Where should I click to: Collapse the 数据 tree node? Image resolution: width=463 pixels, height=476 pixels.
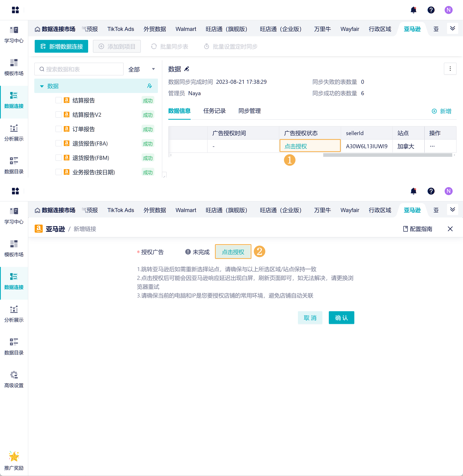point(42,86)
